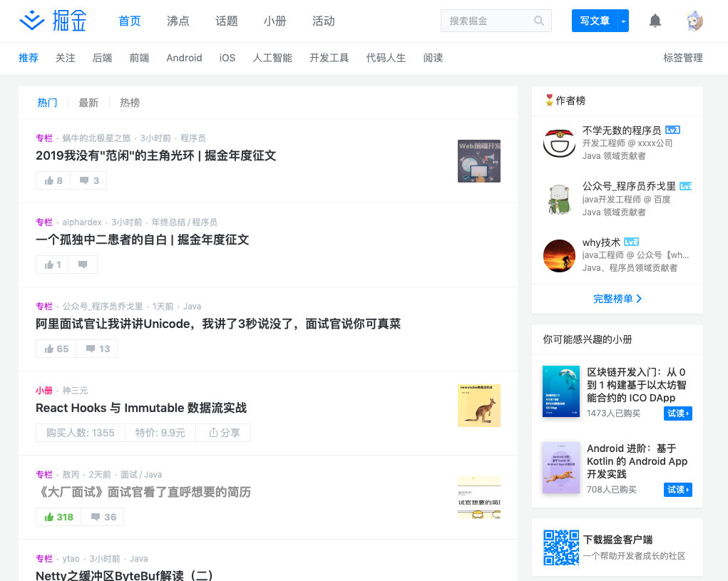Image resolution: width=728 pixels, height=581 pixels.
Task: Open the avatar of 公众号_程序员乔戈里
Action: 560,200
